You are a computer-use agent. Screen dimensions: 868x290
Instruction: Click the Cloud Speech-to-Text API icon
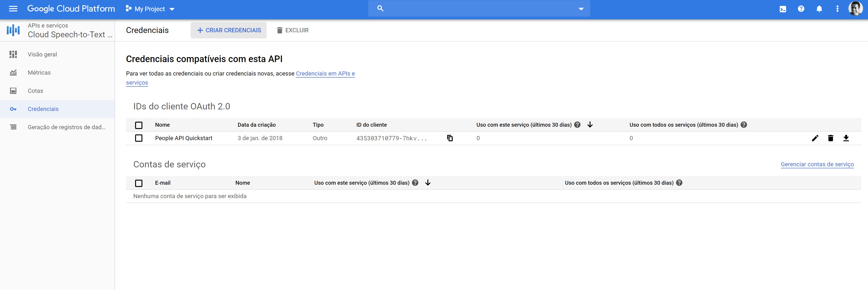[x=13, y=30]
